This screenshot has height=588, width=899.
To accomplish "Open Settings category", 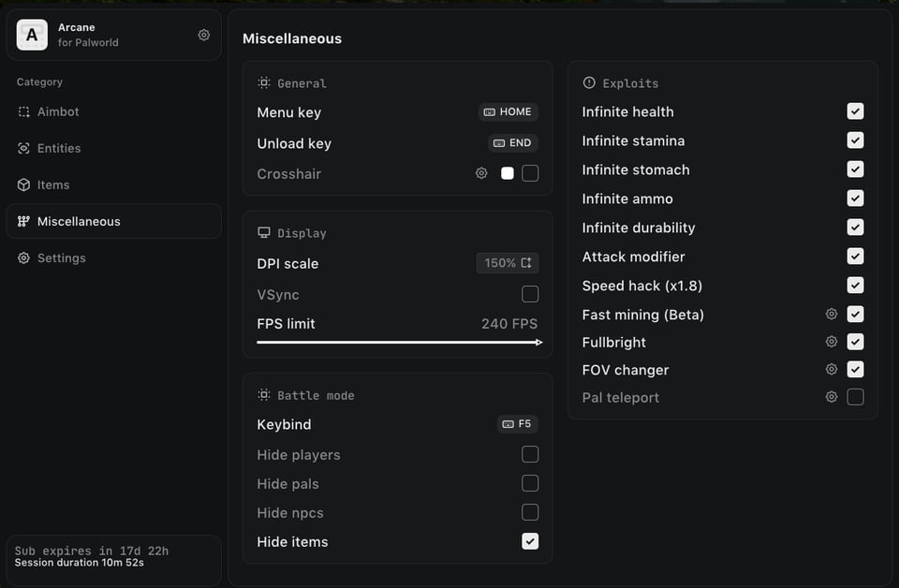I will click(113, 257).
